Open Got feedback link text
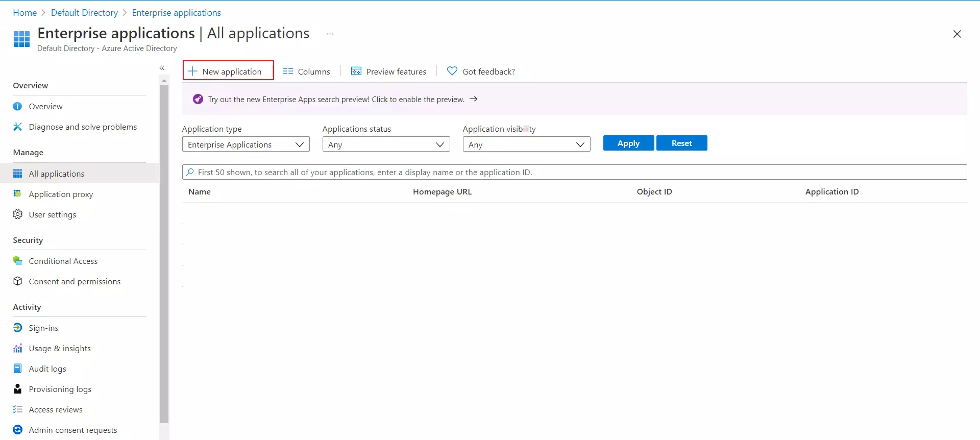 tap(488, 71)
